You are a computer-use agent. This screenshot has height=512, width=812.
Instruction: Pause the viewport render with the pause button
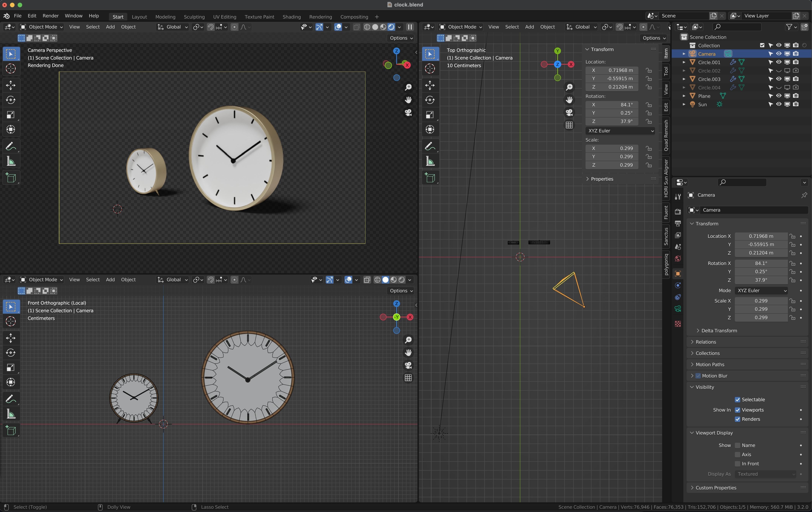(x=410, y=27)
